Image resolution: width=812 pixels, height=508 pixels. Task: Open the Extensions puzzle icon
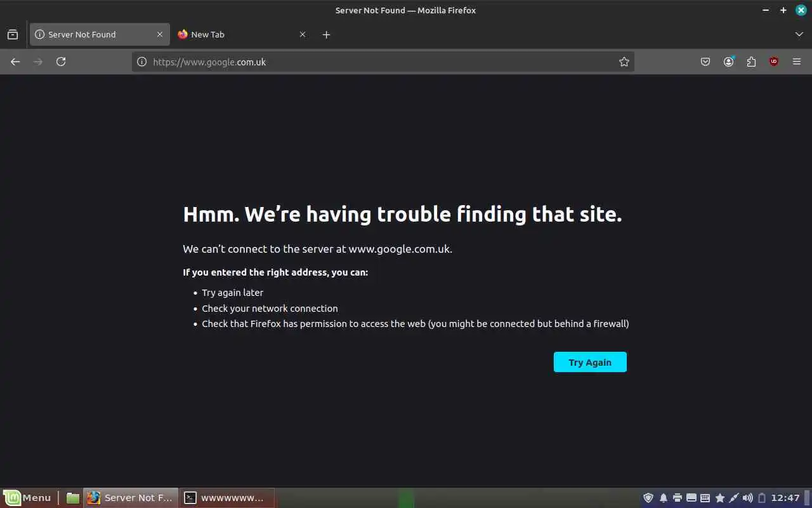tap(751, 62)
